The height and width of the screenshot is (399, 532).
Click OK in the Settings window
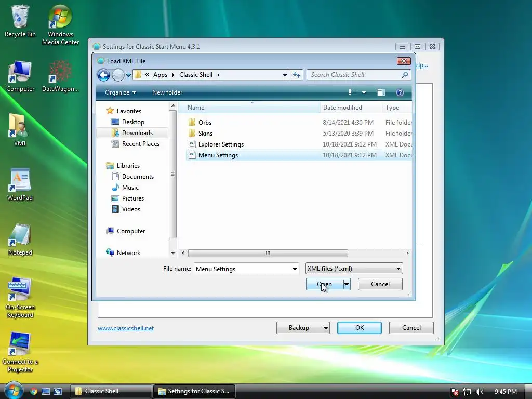pos(360,328)
